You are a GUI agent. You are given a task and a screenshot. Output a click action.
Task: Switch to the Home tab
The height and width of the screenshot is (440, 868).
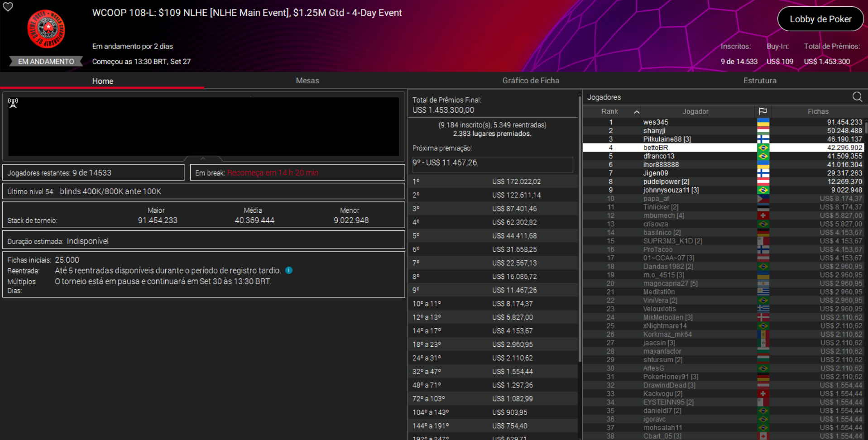click(x=103, y=81)
